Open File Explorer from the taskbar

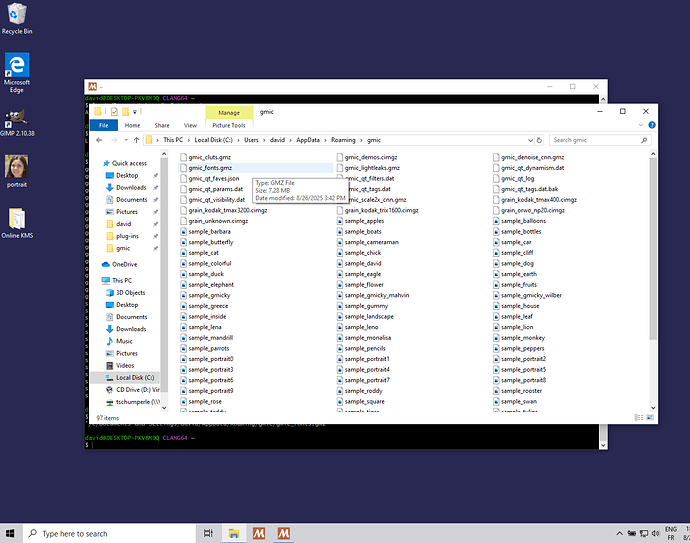233,533
